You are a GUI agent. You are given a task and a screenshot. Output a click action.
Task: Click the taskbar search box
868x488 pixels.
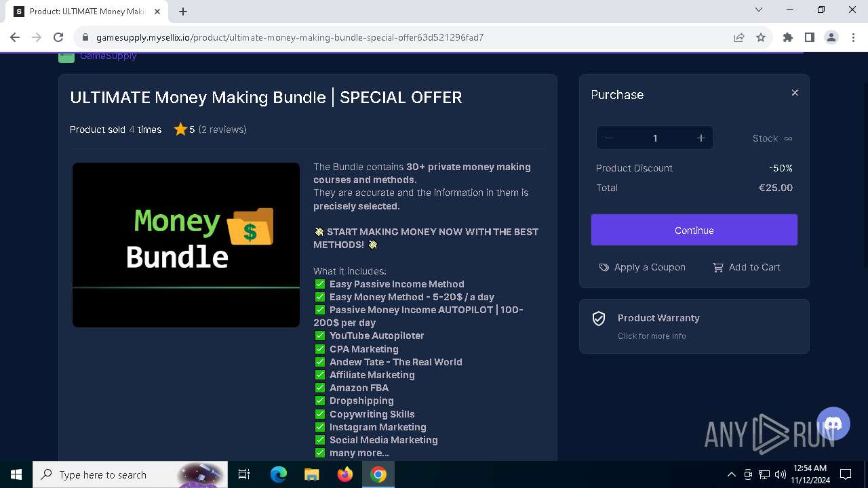pos(130,474)
